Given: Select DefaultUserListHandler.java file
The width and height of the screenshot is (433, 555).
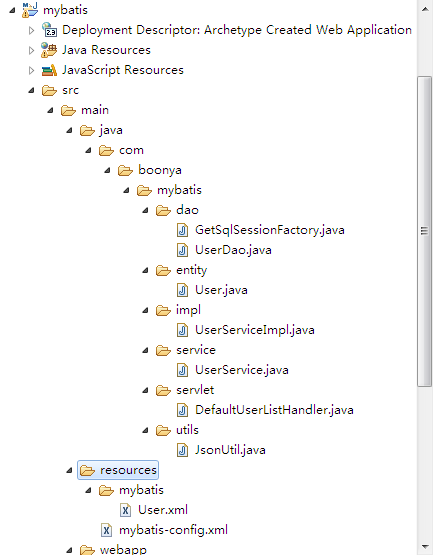Looking at the screenshot, I should point(274,410).
